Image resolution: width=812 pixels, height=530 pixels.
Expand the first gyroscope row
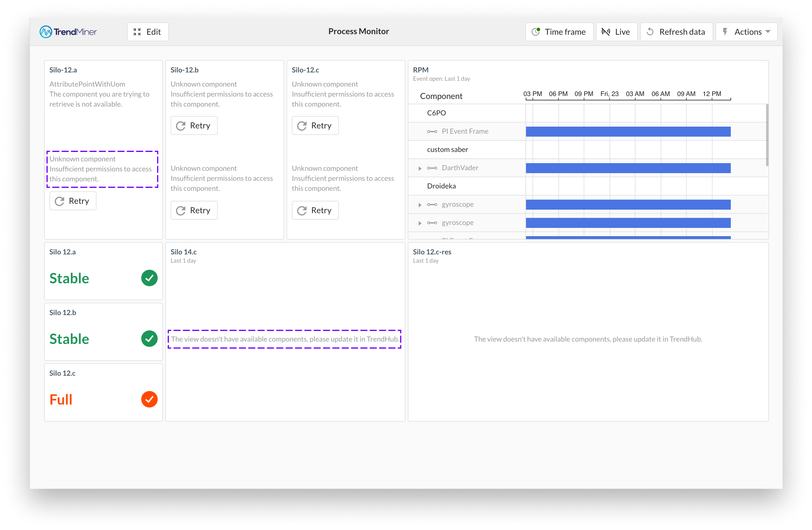(x=420, y=205)
